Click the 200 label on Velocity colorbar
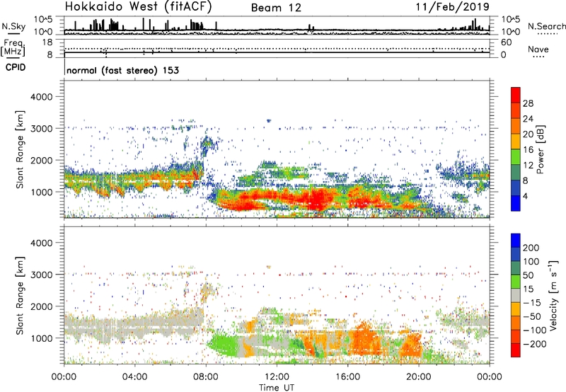 point(531,248)
